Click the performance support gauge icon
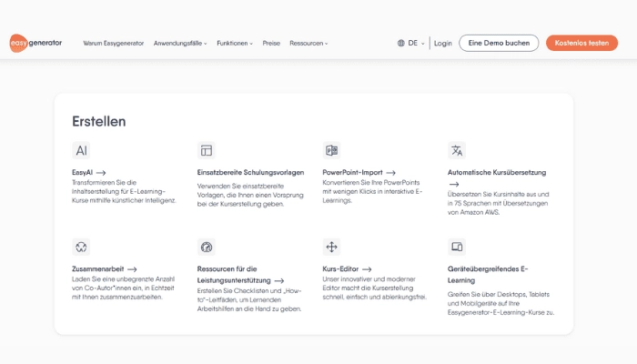The width and height of the screenshot is (637, 364). [207, 247]
